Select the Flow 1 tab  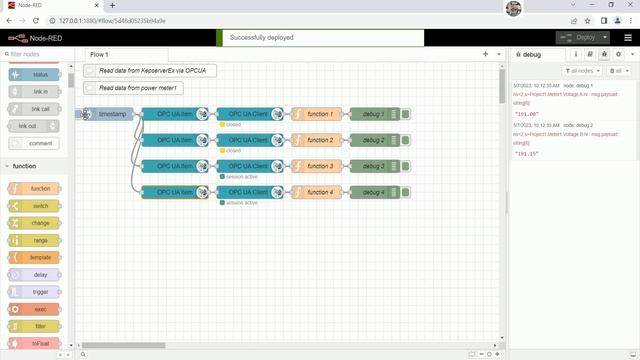point(127,54)
